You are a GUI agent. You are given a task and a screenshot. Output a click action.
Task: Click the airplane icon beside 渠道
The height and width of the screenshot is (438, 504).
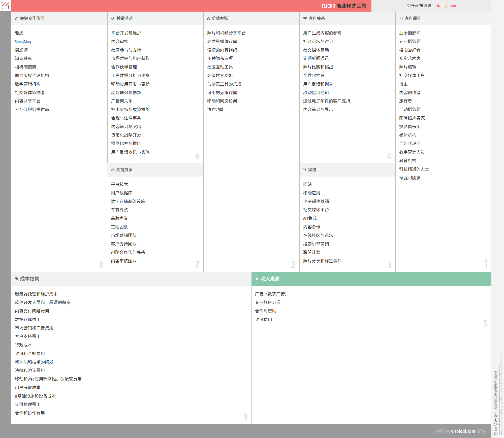tap(305, 170)
